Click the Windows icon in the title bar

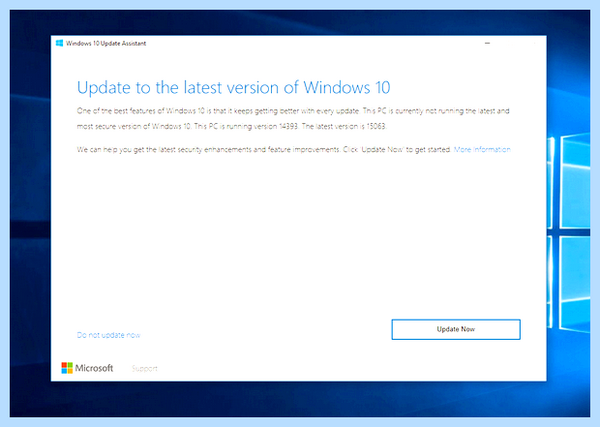pyautogui.click(x=59, y=43)
